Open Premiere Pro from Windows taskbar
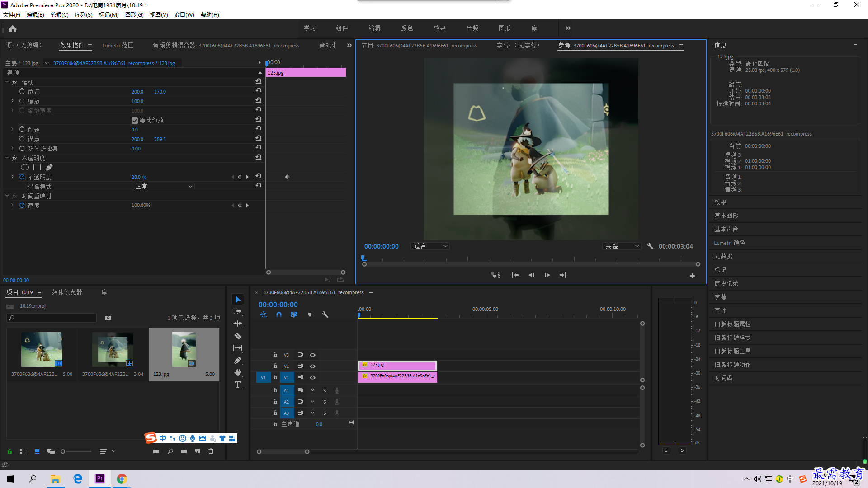This screenshot has width=868, height=488. click(100, 478)
